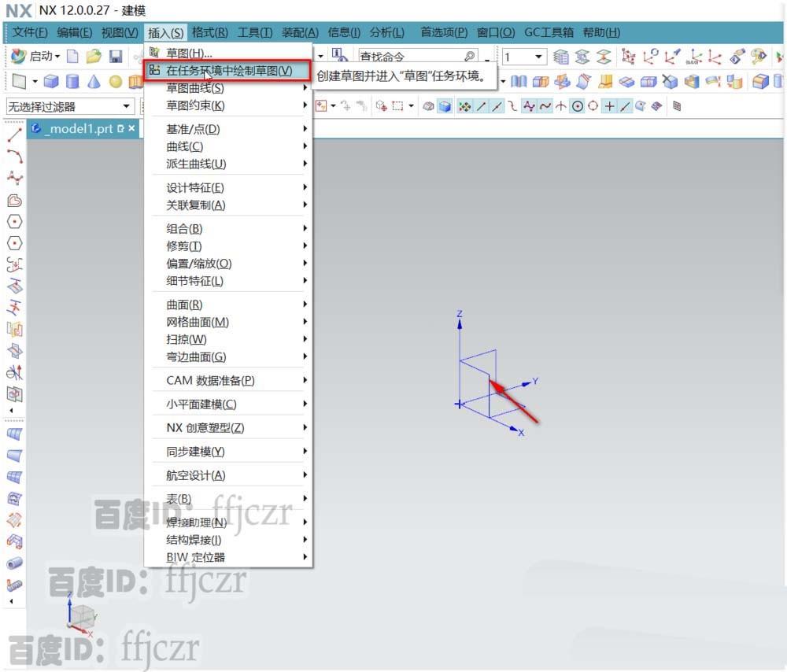Select the Polygon tool in left sidebar
The image size is (787, 672).
coord(13,222)
